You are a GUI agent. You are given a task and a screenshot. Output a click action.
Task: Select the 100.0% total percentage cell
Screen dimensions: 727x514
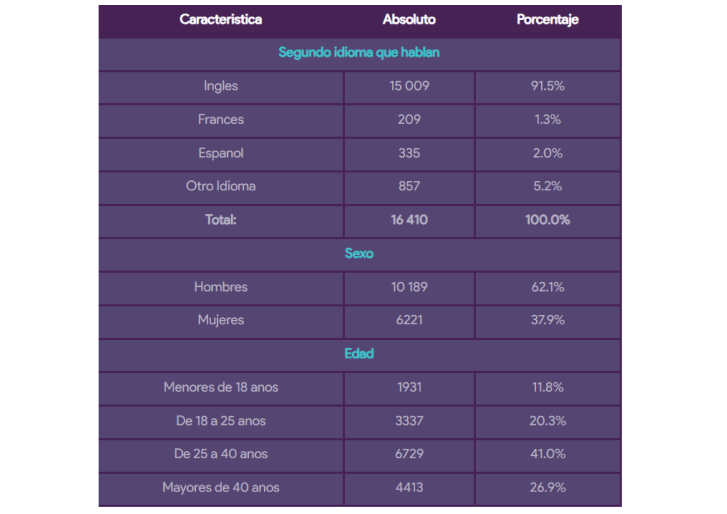coord(547,220)
